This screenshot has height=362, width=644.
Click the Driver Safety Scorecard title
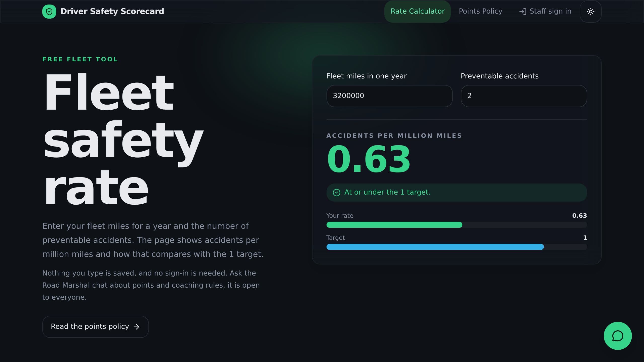[x=112, y=12]
